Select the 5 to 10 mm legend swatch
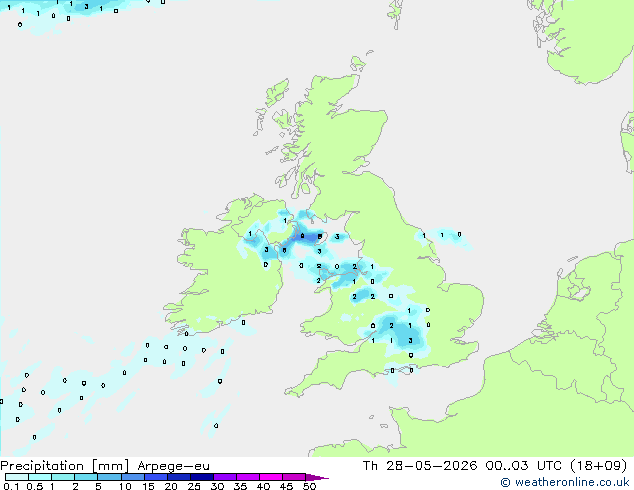Screen dimensions: 634x490 pos(109,477)
